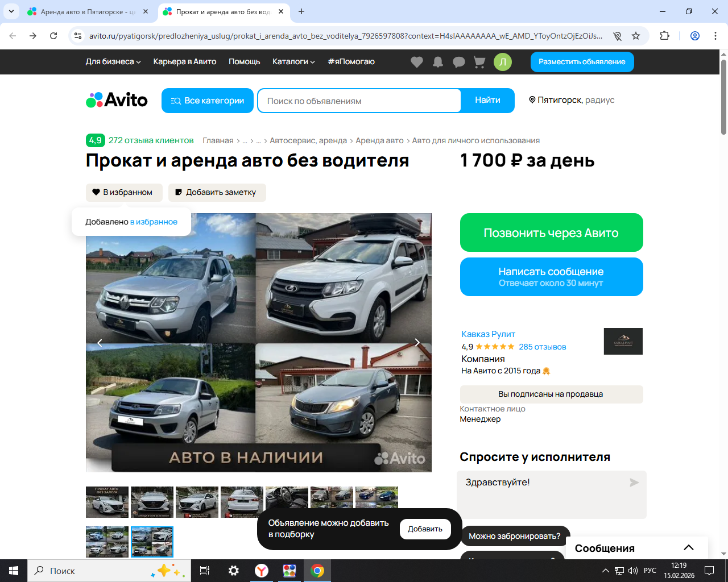Select Можно забронировать? quick question
Screen dimensions: 728x582
[515, 536]
